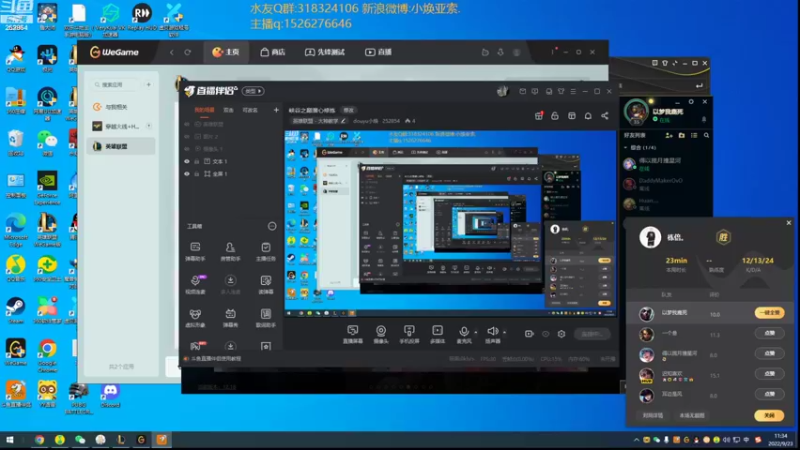Switch to 主页 tab in WeGame
800x450 pixels.
226,52
